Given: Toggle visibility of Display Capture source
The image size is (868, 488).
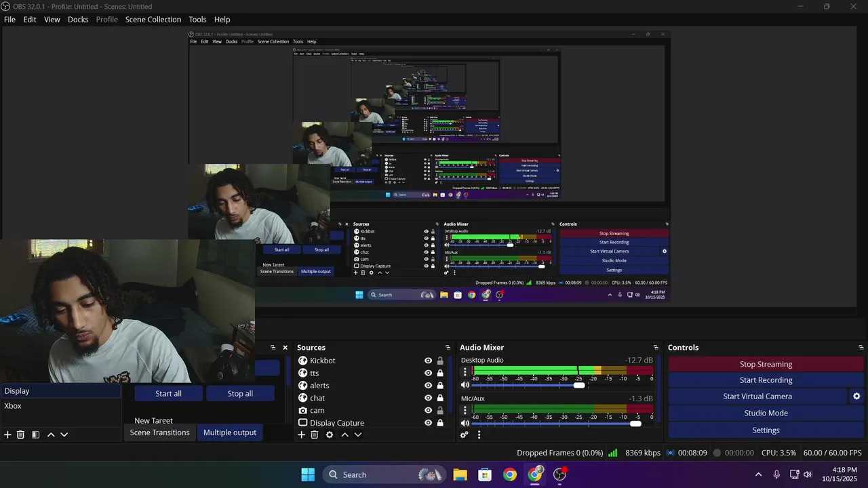Looking at the screenshot, I should click(x=428, y=422).
